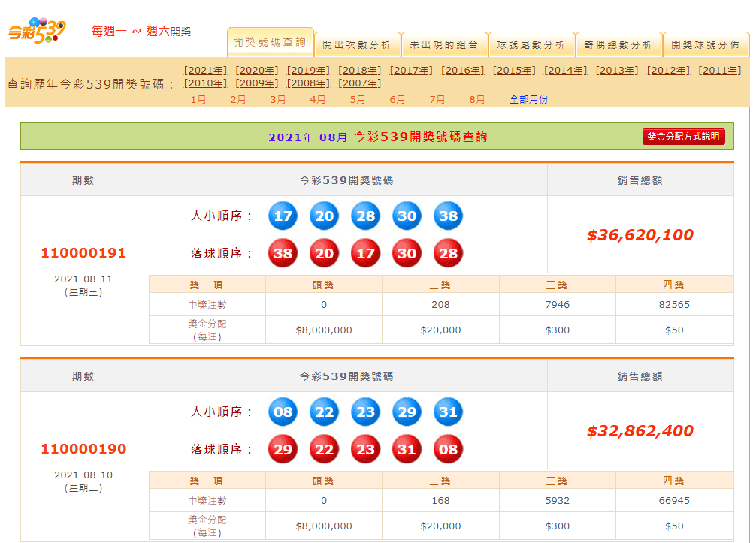Image resolution: width=756 pixels, height=543 pixels.
Task: Open the 開獎球號分佈 tab
Action: pyautogui.click(x=706, y=45)
